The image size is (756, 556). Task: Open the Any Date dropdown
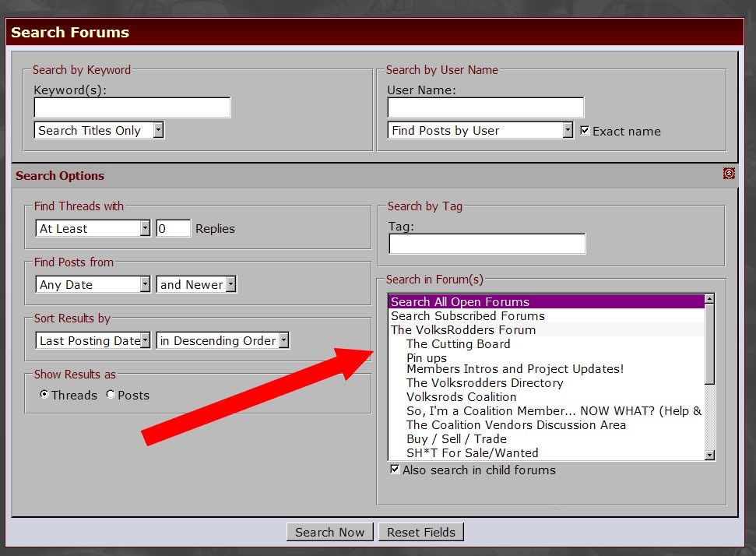93,284
